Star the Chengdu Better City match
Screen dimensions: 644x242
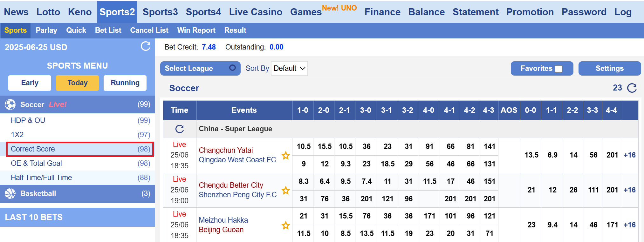coord(286,190)
